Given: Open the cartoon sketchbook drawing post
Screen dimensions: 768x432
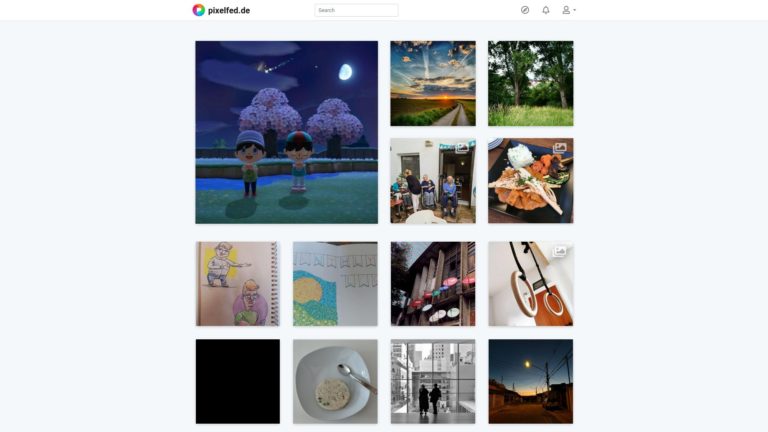Looking at the screenshot, I should (x=238, y=284).
